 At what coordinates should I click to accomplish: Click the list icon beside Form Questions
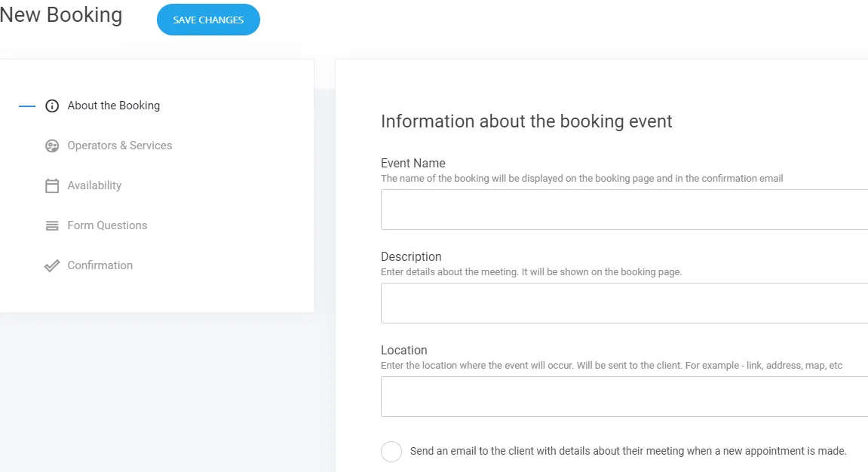click(51, 225)
